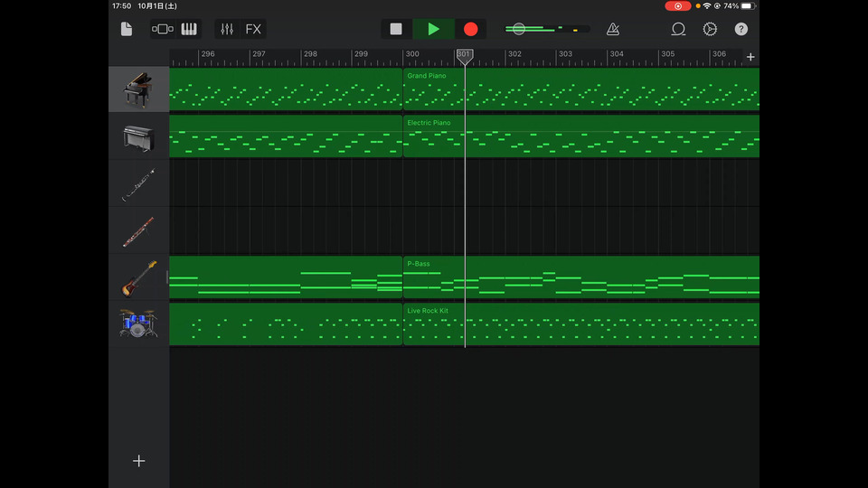Open track controls mixer sliders
Viewport: 868px width, 488px height.
tap(227, 29)
